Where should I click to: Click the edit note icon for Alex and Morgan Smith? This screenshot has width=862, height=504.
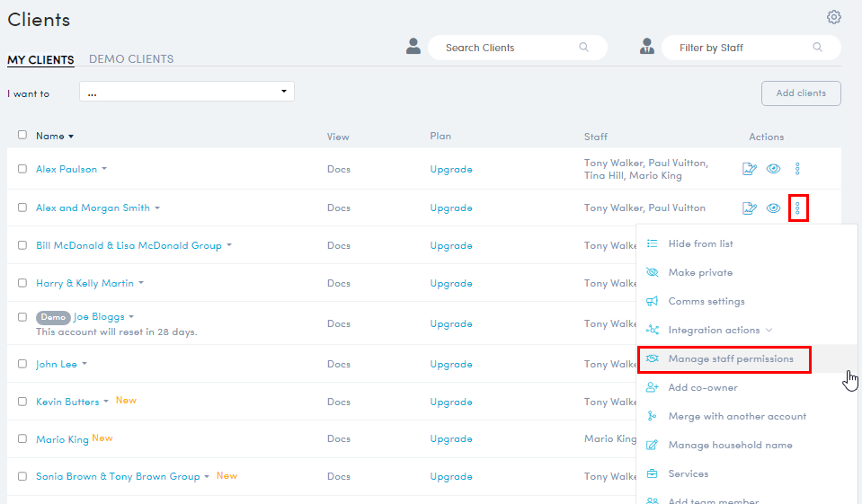pyautogui.click(x=750, y=208)
